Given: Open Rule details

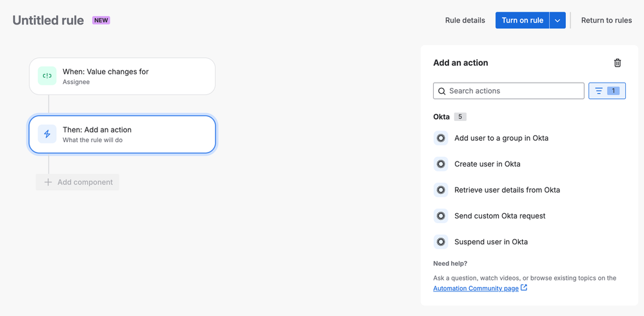Looking at the screenshot, I should click(x=465, y=21).
